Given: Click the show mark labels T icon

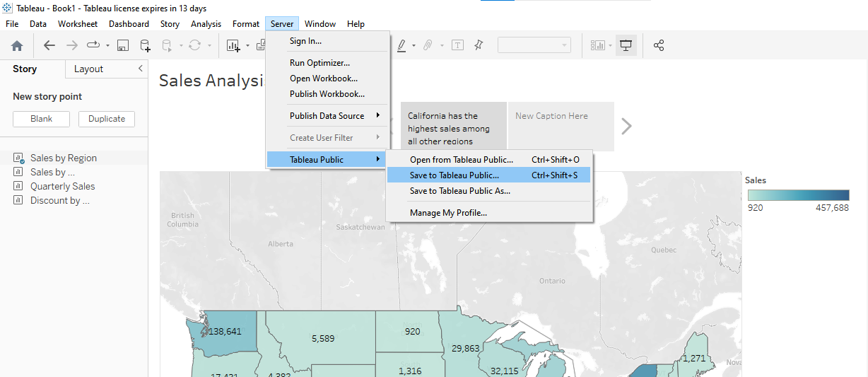Looking at the screenshot, I should 457,45.
